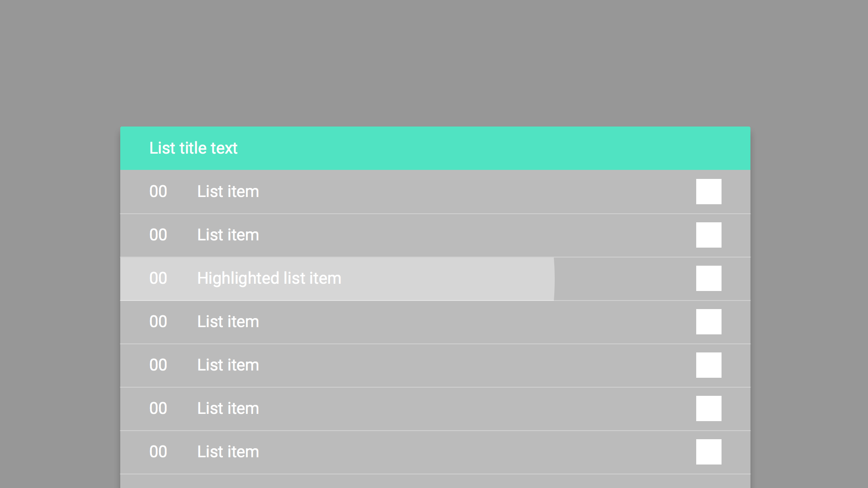Toggle the checkbox beside the Highlighted list item

tap(709, 278)
